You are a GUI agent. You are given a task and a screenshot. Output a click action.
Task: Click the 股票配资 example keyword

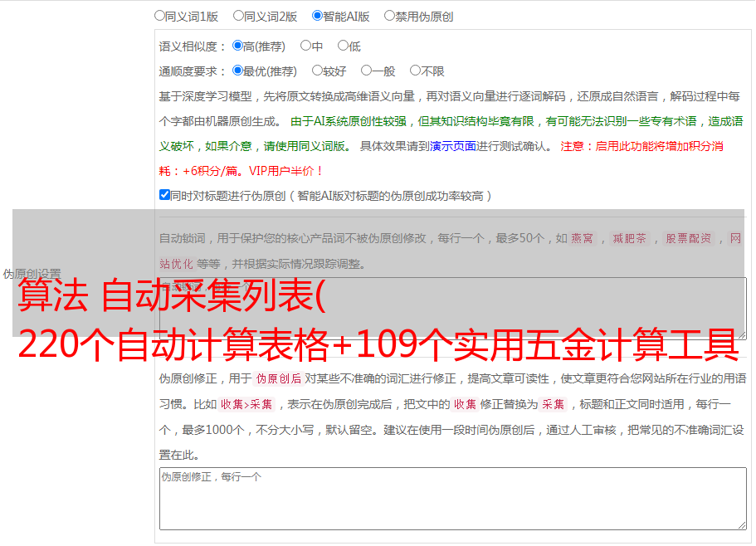[x=688, y=238]
